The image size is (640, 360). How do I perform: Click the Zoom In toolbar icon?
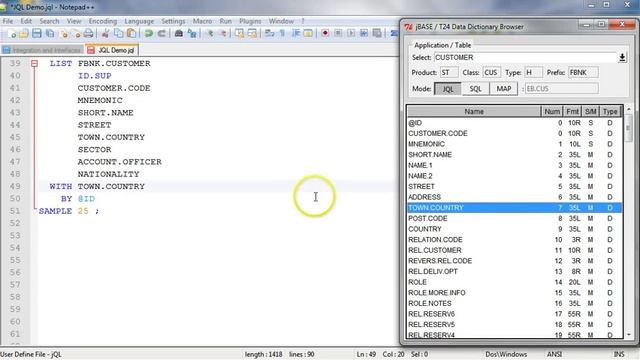(x=210, y=33)
